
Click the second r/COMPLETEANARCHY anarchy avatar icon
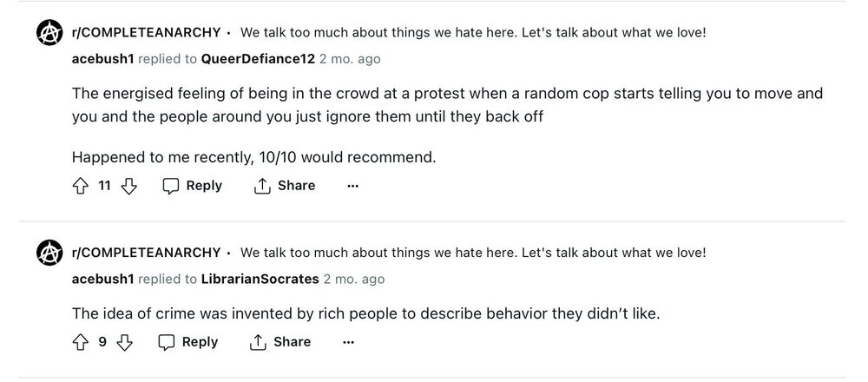click(x=49, y=254)
